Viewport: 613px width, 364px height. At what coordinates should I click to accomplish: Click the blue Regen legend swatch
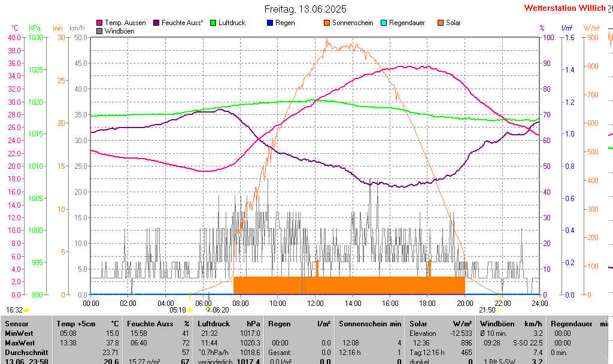(x=270, y=23)
